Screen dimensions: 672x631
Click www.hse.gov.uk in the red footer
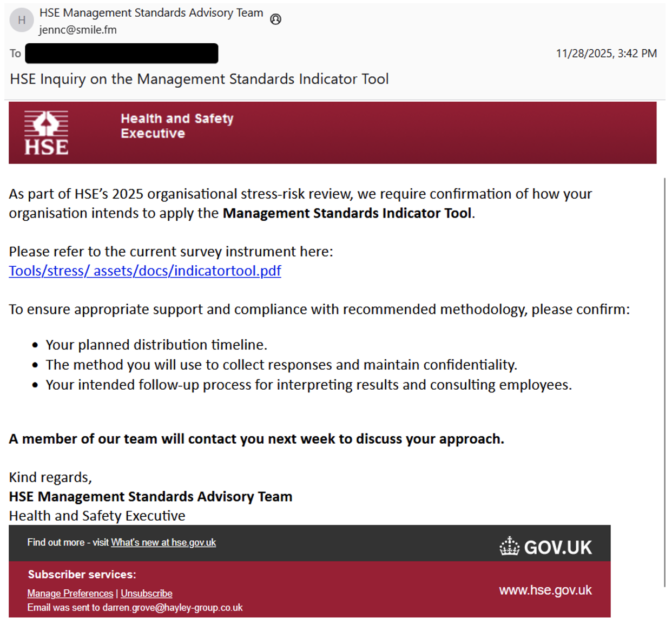(x=545, y=590)
